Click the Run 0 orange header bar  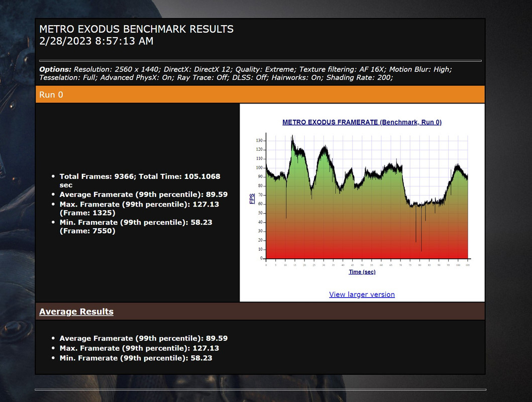point(260,94)
